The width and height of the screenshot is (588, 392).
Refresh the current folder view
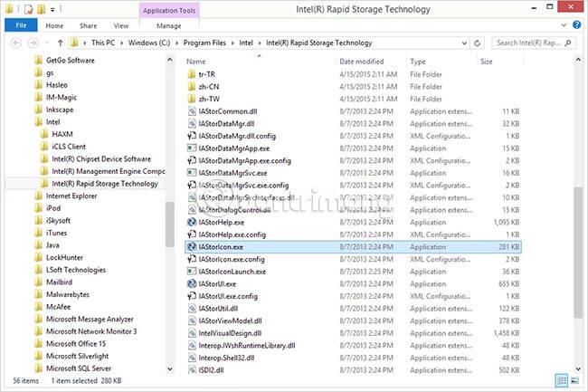[477, 43]
